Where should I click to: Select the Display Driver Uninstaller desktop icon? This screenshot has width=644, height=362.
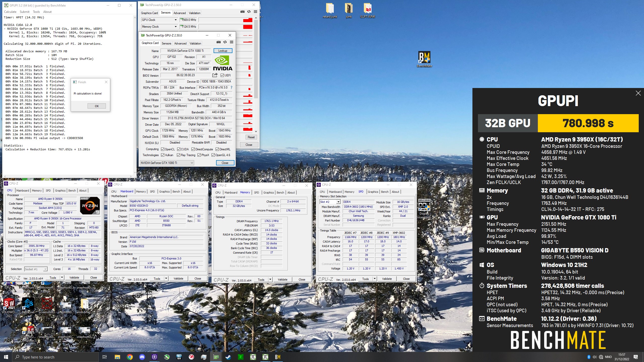pos(424,209)
